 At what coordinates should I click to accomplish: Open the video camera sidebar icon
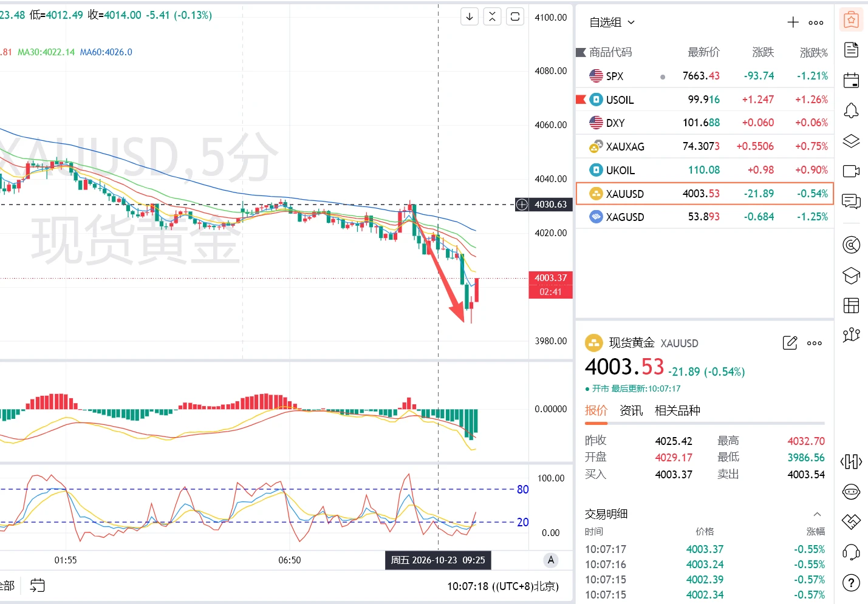point(851,171)
